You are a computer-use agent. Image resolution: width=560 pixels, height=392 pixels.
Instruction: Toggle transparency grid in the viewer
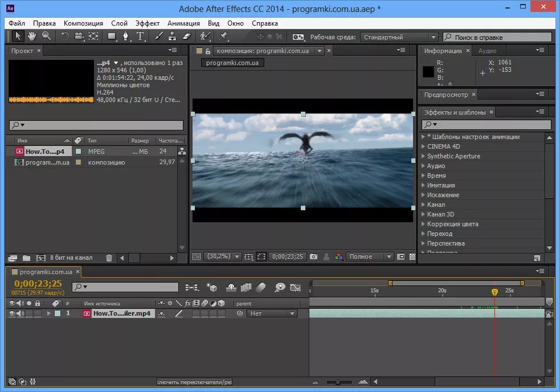(412, 256)
